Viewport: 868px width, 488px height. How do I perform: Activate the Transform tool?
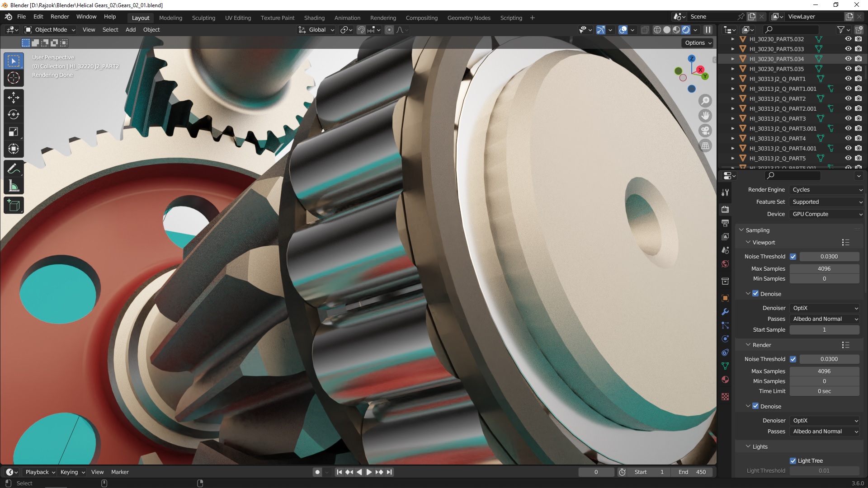pyautogui.click(x=14, y=149)
